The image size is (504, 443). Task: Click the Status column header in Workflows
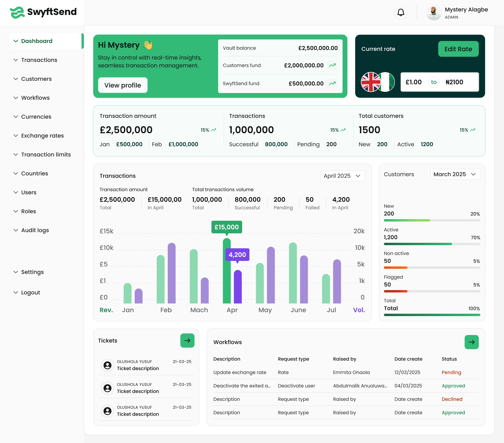449,359
